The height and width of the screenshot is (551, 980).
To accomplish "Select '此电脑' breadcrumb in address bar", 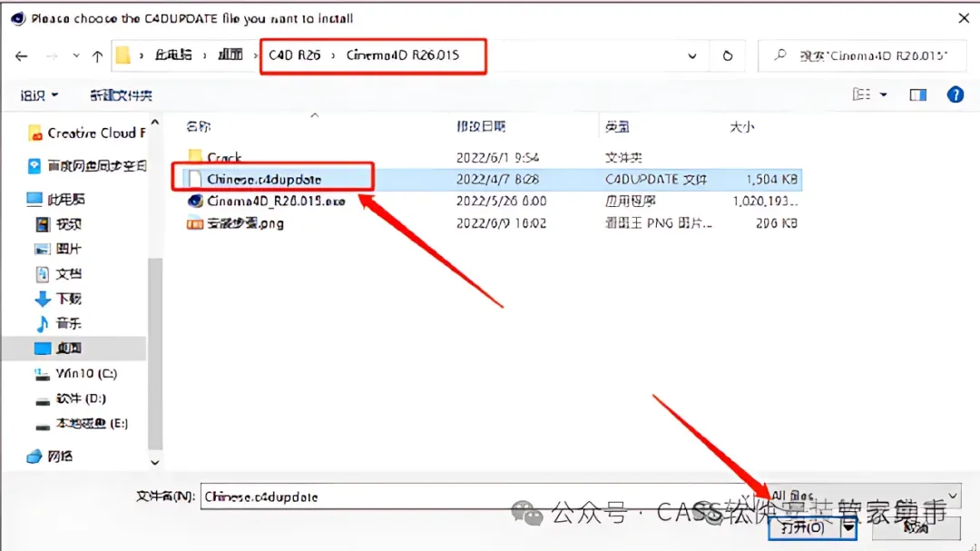I will 173,55.
